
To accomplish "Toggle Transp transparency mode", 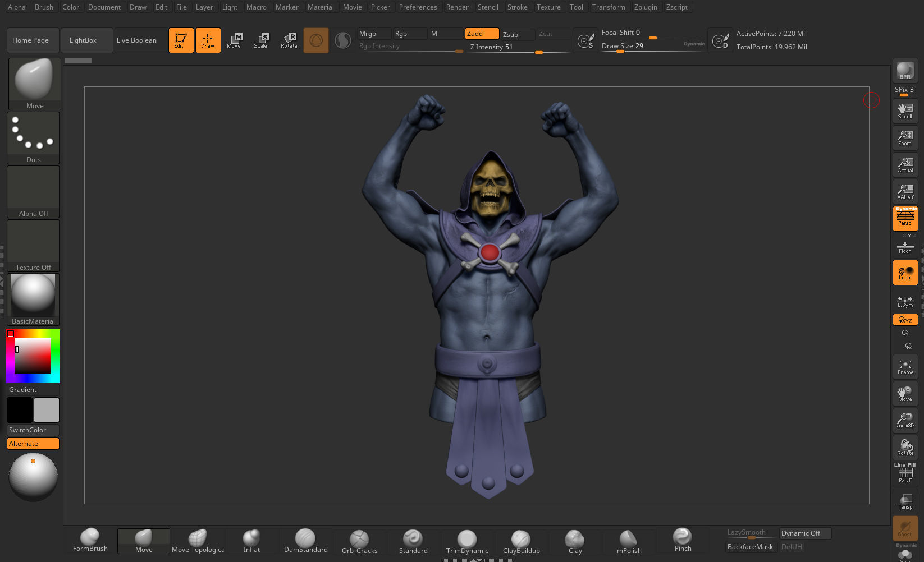I will point(905,501).
